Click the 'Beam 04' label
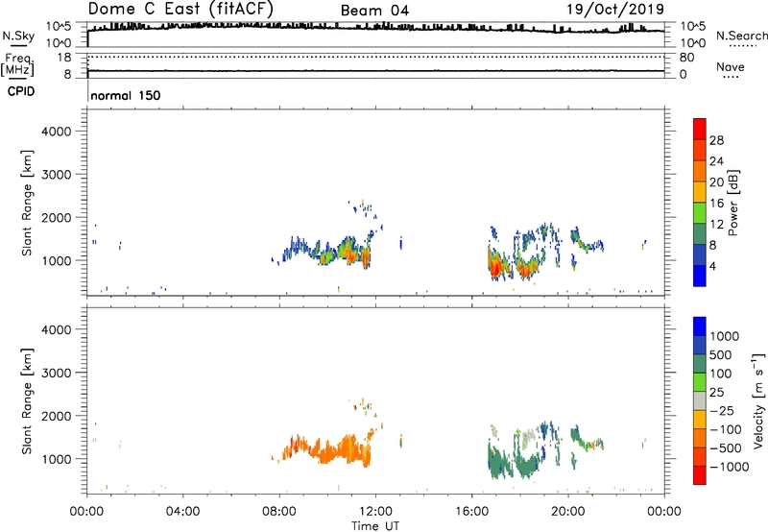 click(x=374, y=11)
